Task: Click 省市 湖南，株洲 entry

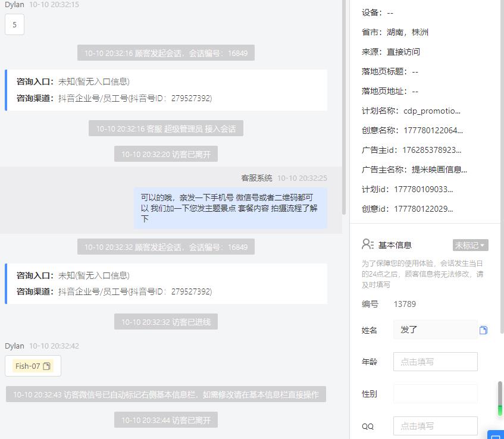Action: point(395,32)
